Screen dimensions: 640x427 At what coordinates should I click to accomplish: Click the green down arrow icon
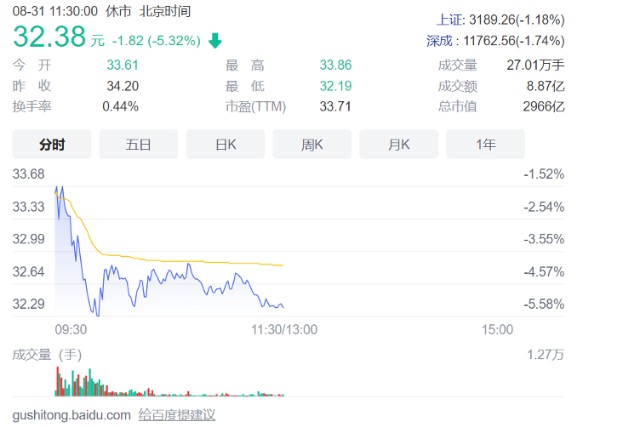pos(215,41)
